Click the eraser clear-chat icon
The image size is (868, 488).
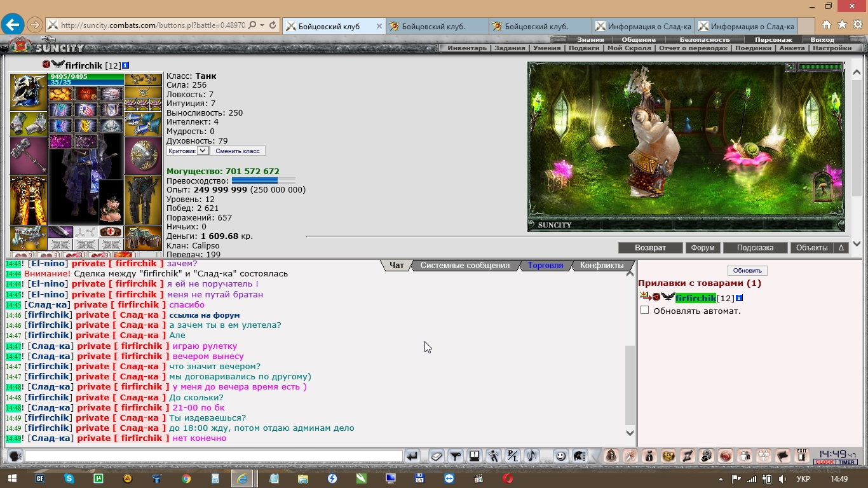(436, 456)
